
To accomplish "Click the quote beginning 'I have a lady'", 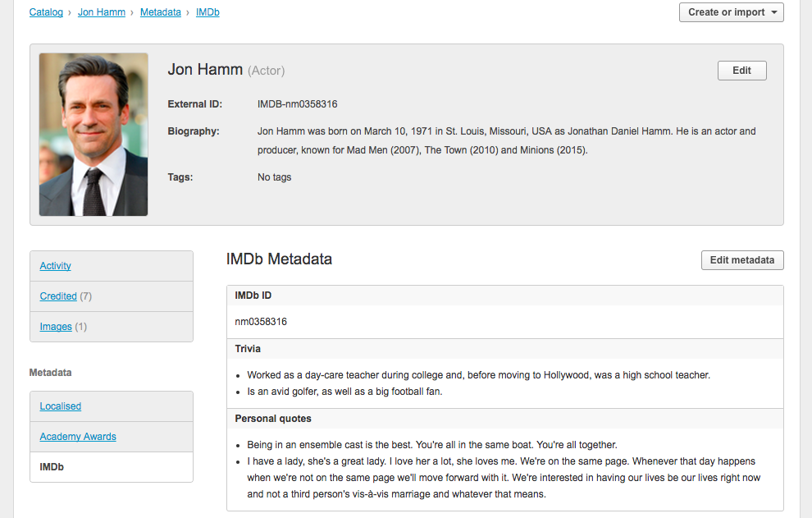I will [x=504, y=478].
